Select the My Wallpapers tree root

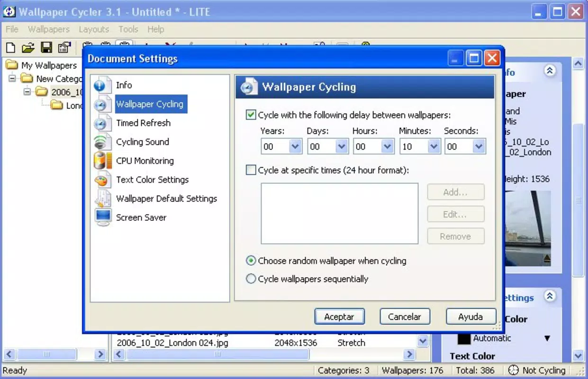point(49,65)
